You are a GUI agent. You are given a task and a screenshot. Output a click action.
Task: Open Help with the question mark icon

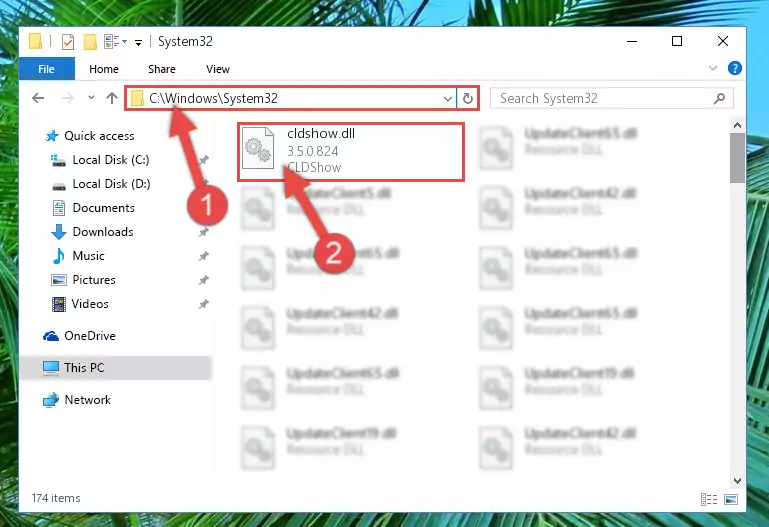[735, 68]
